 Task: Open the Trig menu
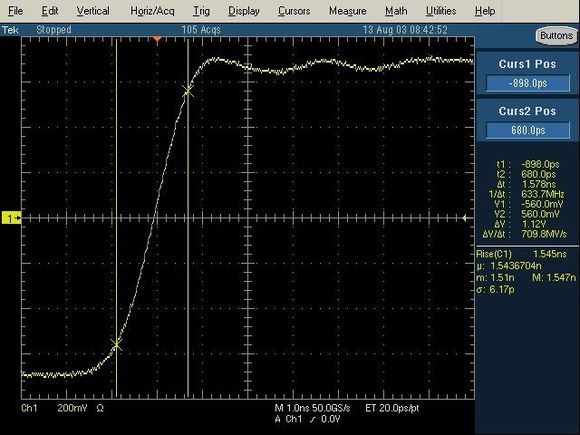(x=202, y=11)
